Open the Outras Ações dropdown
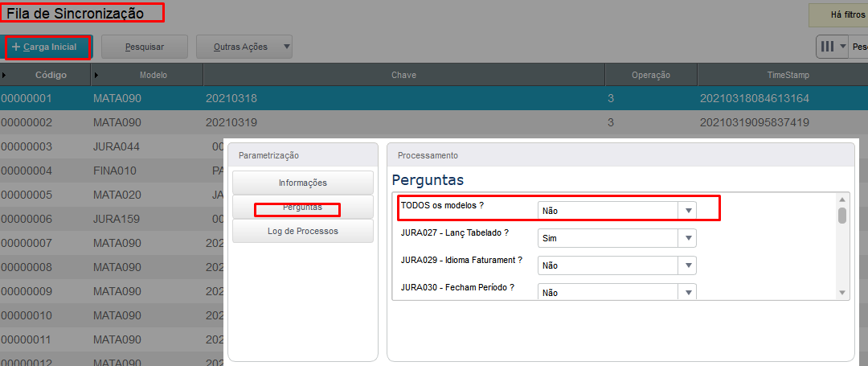This screenshot has width=868, height=366. pyautogui.click(x=244, y=47)
